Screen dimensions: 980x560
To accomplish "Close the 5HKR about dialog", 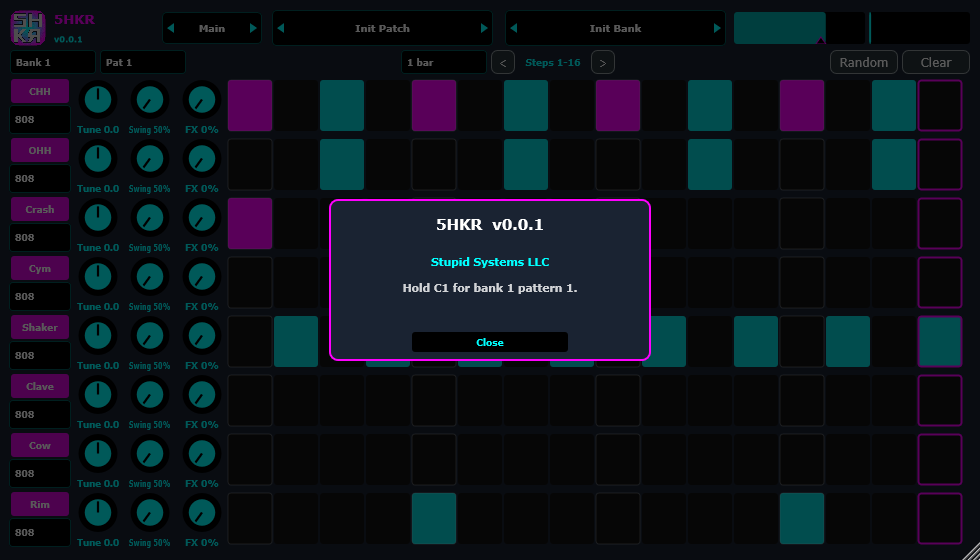I will 490,342.
